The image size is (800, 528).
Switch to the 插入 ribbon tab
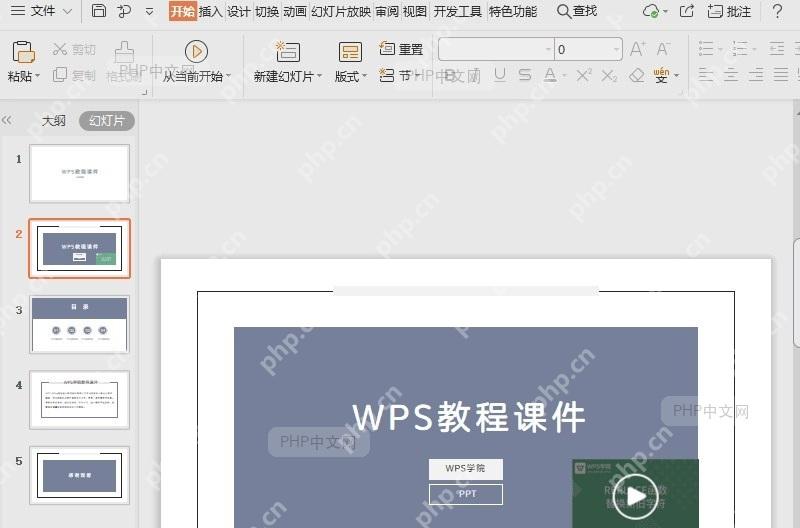tap(211, 11)
